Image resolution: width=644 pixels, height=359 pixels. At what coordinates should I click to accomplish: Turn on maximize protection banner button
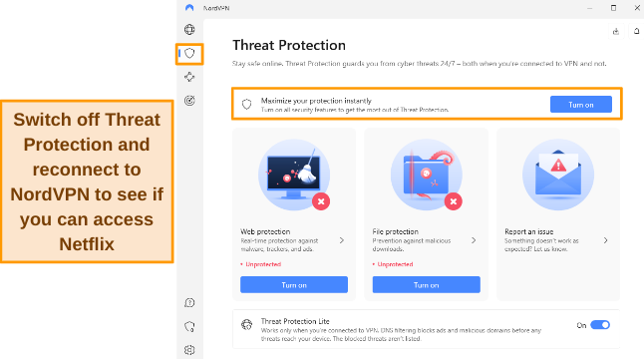(x=581, y=105)
